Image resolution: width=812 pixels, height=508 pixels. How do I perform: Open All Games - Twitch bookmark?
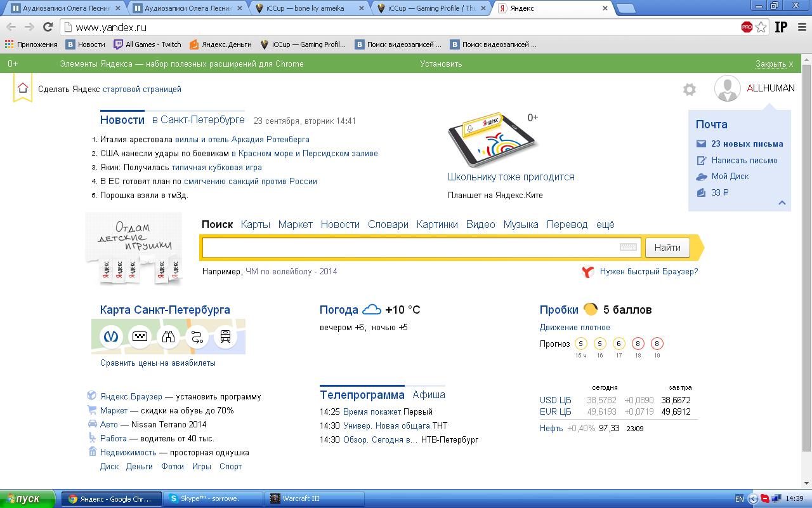coord(147,44)
